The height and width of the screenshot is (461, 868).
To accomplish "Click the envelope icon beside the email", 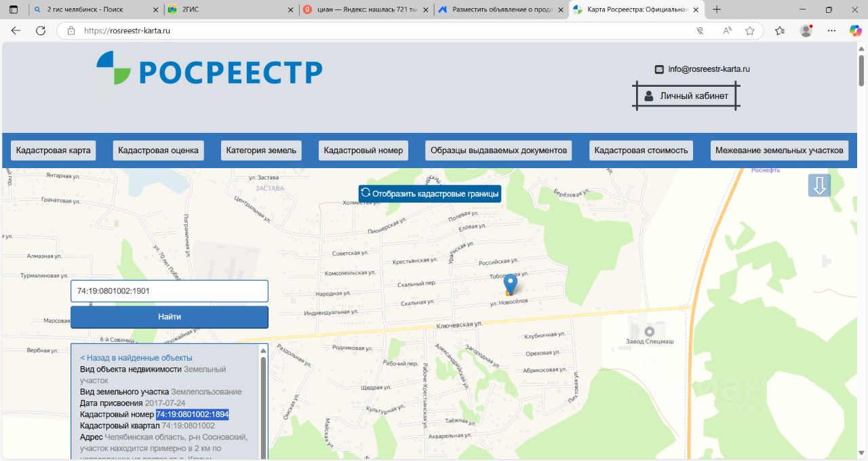I will point(659,69).
